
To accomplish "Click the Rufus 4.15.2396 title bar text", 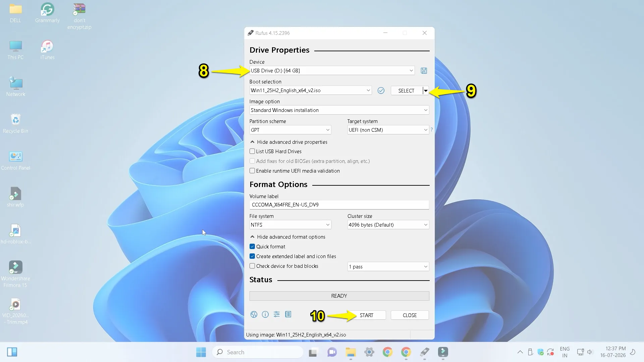I will 272,33.
